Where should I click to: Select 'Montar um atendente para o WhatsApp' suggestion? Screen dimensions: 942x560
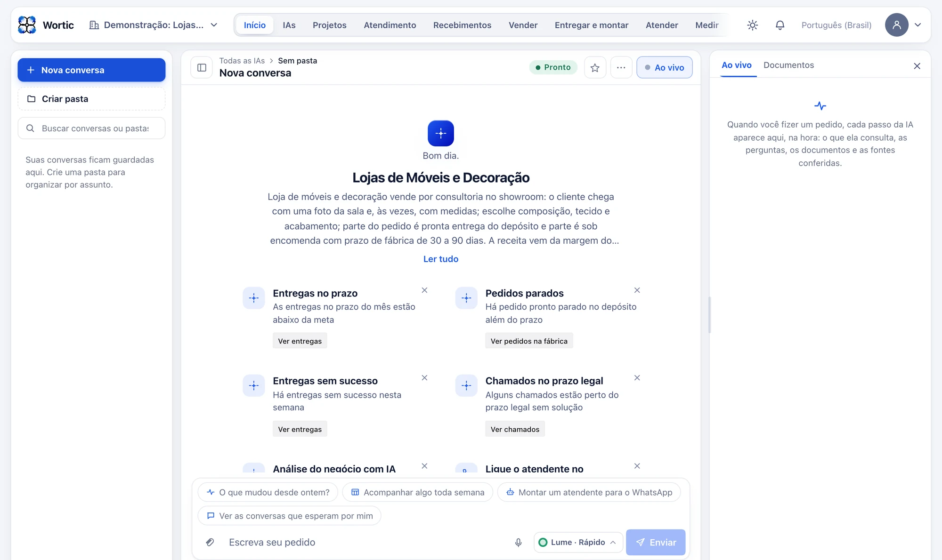coord(589,492)
